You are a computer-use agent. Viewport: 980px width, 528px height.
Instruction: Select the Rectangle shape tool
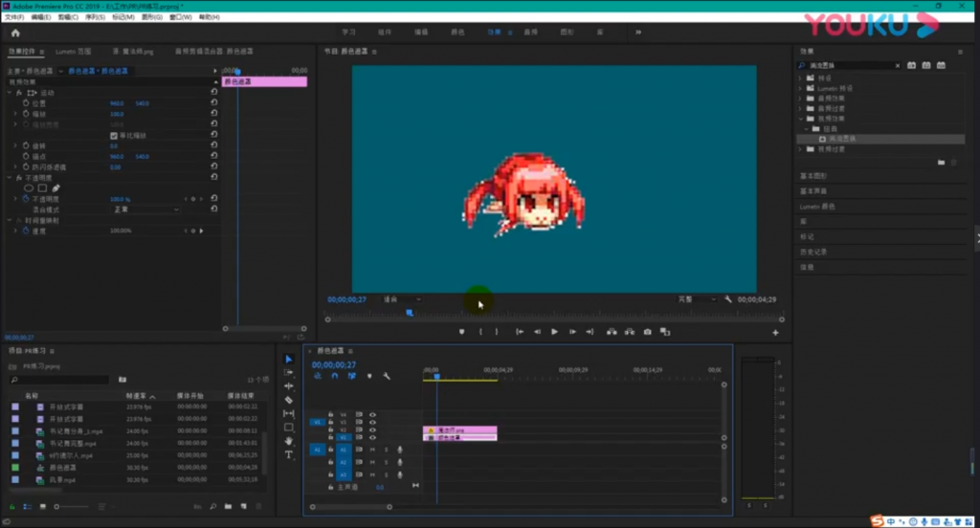289,428
